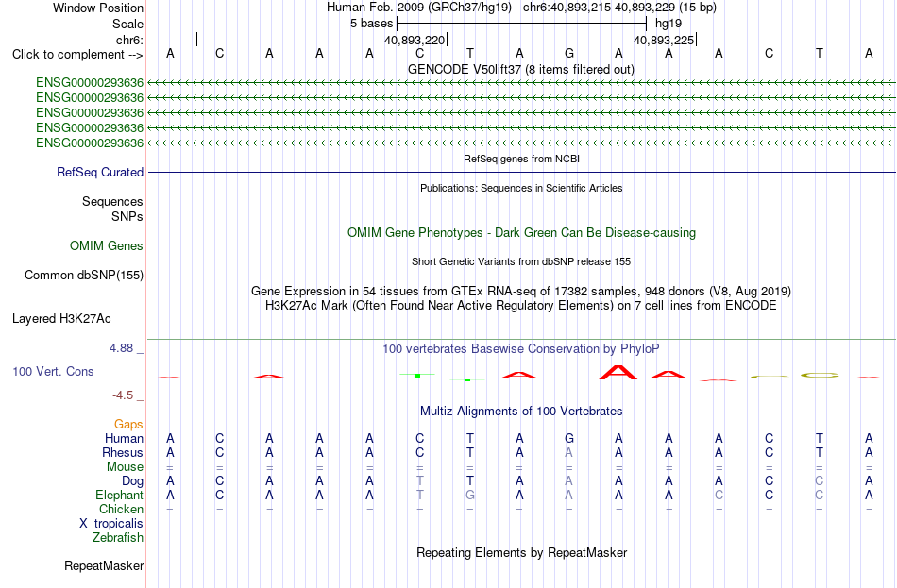Click the Zebrafish species label
Image resolution: width=897 pixels, height=588 pixels.
[x=118, y=538]
